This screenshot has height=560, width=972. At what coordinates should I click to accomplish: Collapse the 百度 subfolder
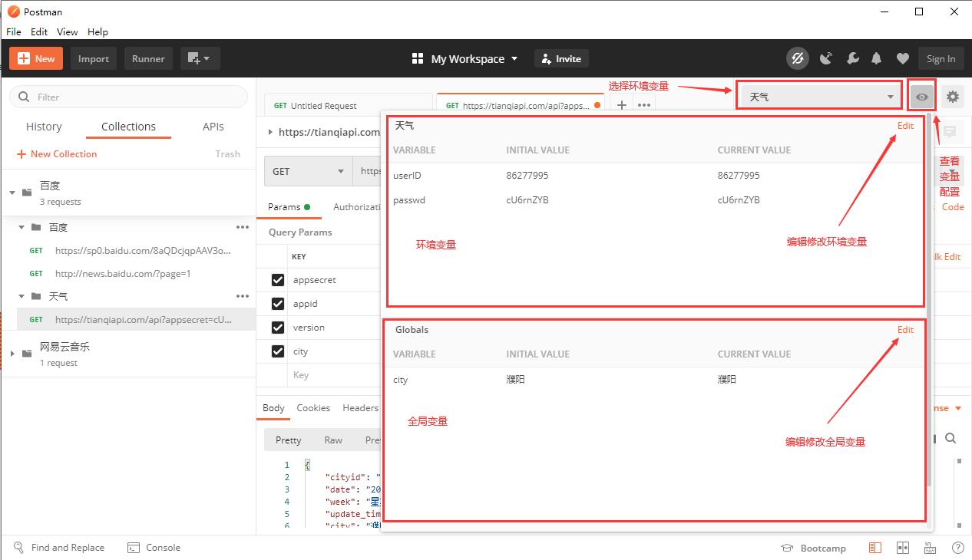pos(21,227)
